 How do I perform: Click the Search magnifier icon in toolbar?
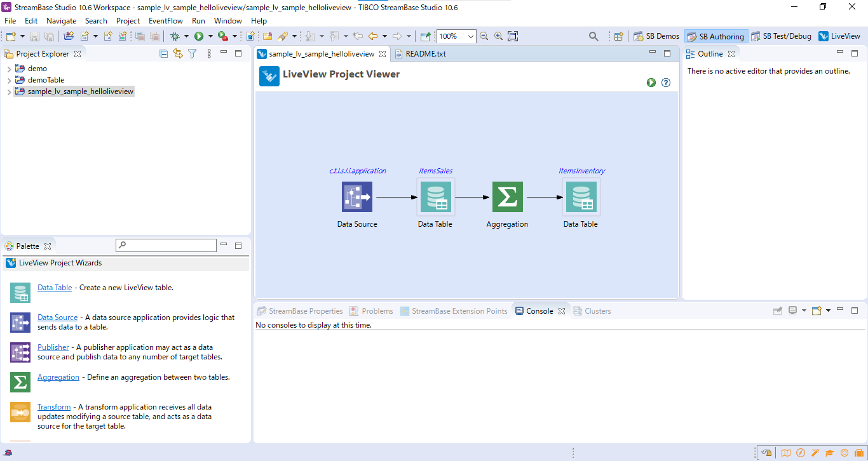[x=593, y=36]
